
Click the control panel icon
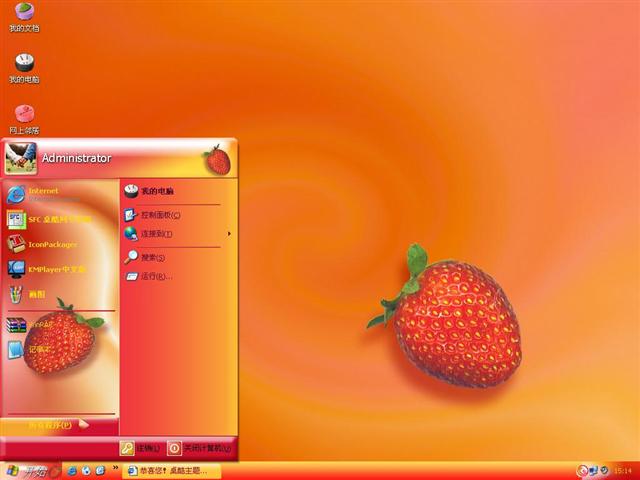click(x=131, y=215)
